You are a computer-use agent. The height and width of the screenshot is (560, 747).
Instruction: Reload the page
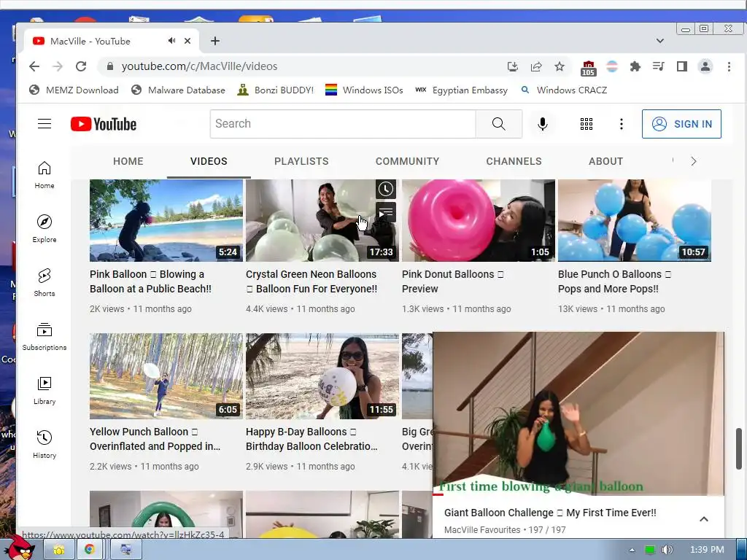(x=81, y=66)
